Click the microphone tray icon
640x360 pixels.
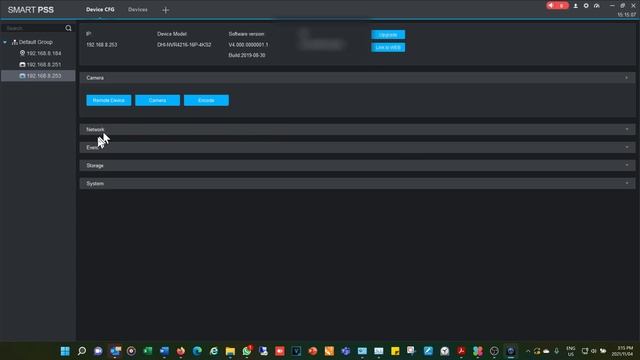pos(556,351)
